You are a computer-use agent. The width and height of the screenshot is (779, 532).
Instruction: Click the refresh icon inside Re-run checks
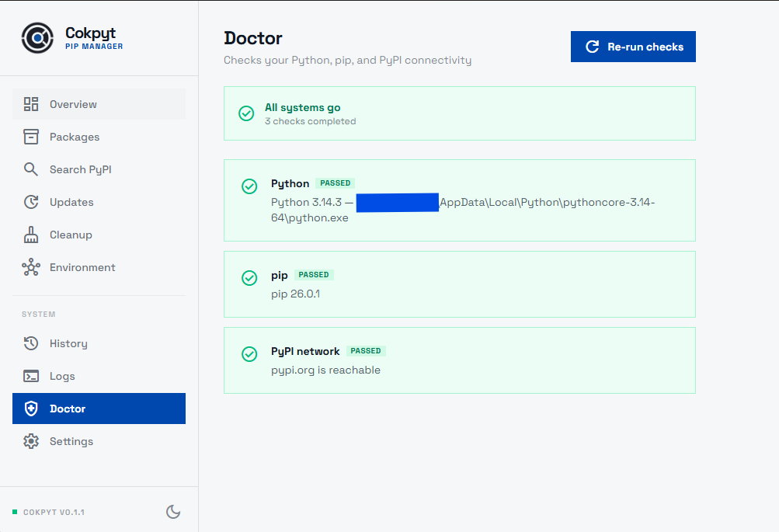pyautogui.click(x=593, y=46)
